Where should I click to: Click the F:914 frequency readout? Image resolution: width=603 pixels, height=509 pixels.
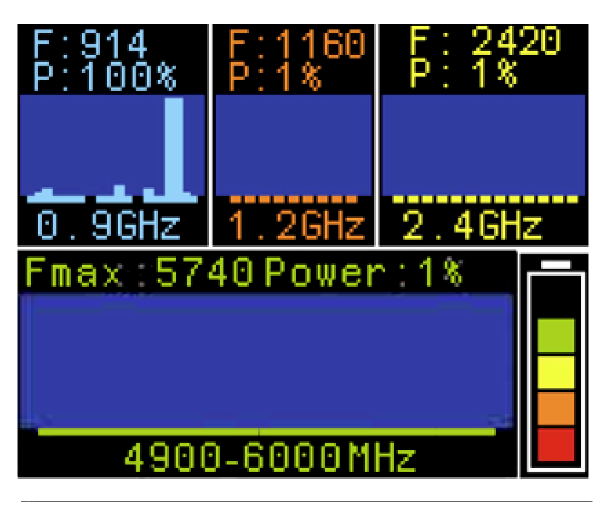tap(92, 44)
